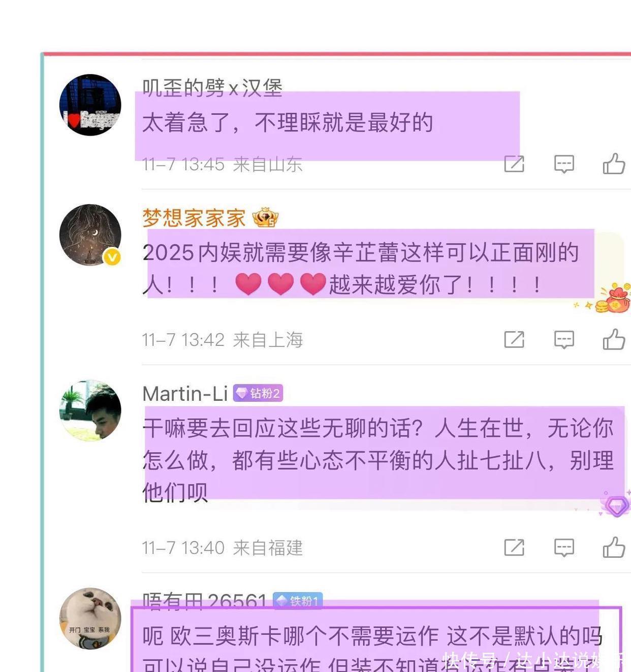Reply to the comment from 上海
This screenshot has width=631, height=672.
tap(564, 339)
